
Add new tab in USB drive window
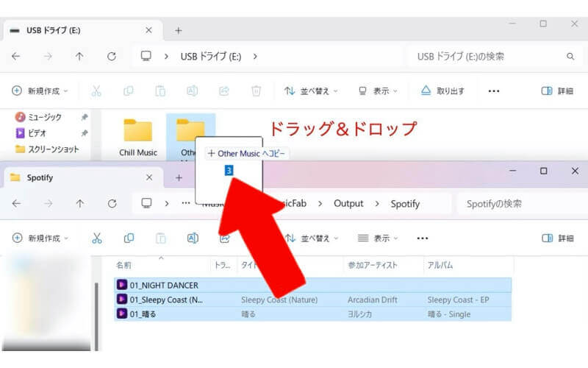[x=179, y=30]
